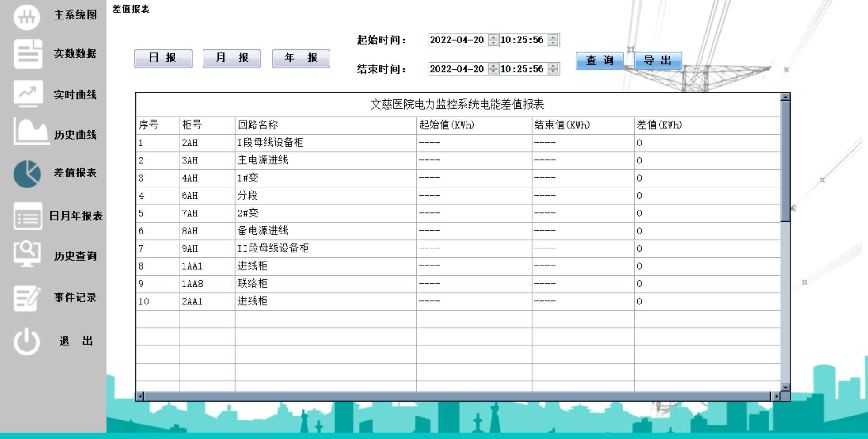Click the start date input field
868x439 pixels.
click(x=457, y=40)
